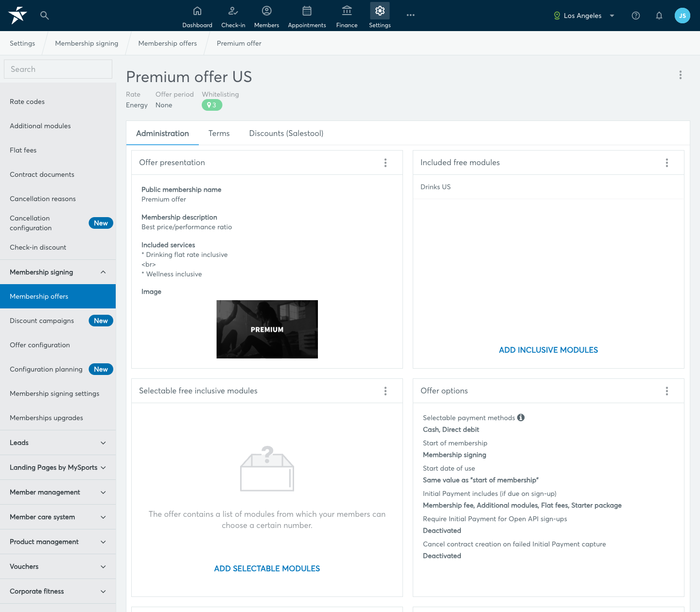Open Appointments calendar in top navigation

click(x=307, y=16)
